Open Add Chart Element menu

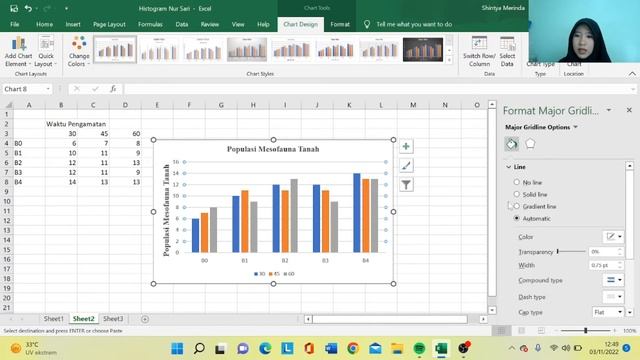(x=18, y=51)
